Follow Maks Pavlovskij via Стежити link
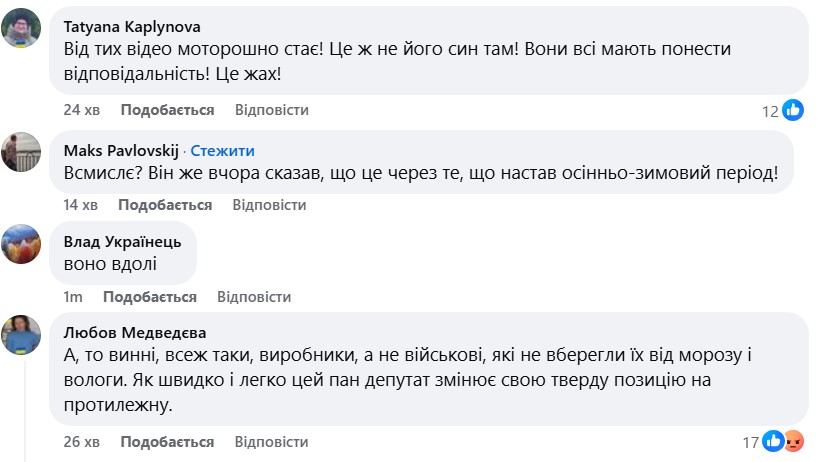 [222, 151]
